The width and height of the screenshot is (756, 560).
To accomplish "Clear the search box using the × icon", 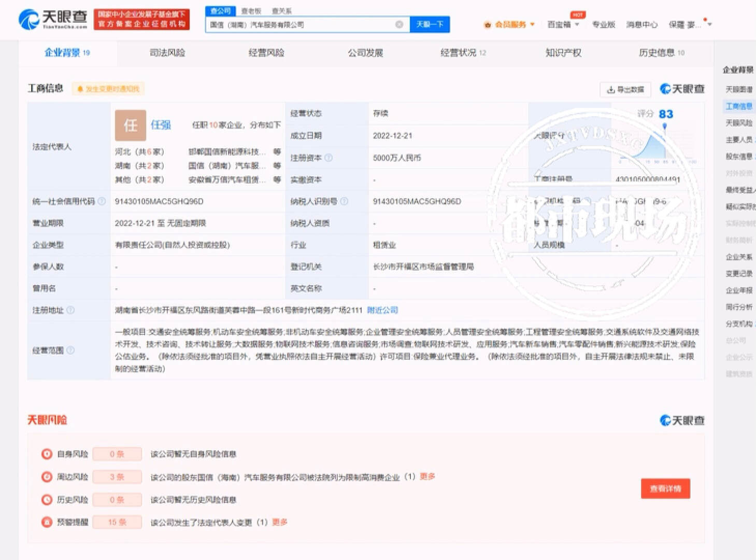I will click(399, 24).
